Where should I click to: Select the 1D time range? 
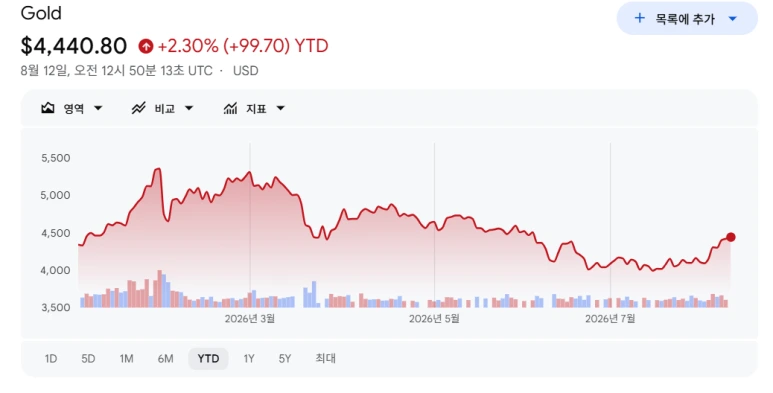51,358
